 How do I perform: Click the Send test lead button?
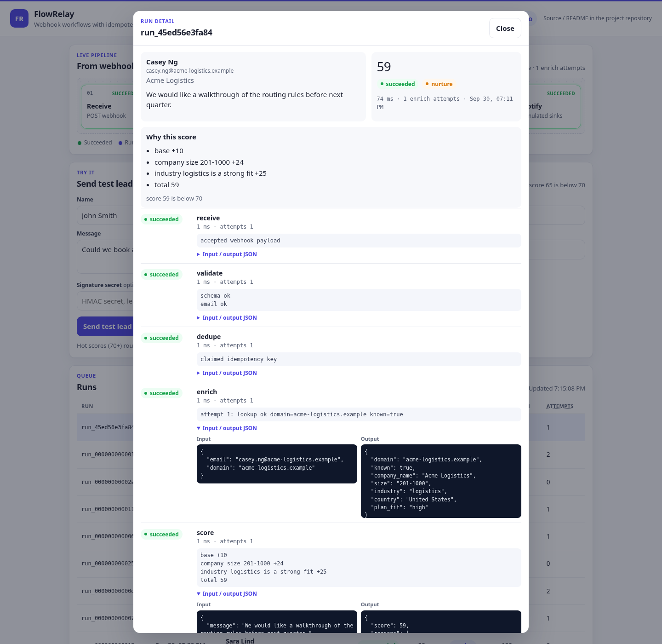[105, 327]
